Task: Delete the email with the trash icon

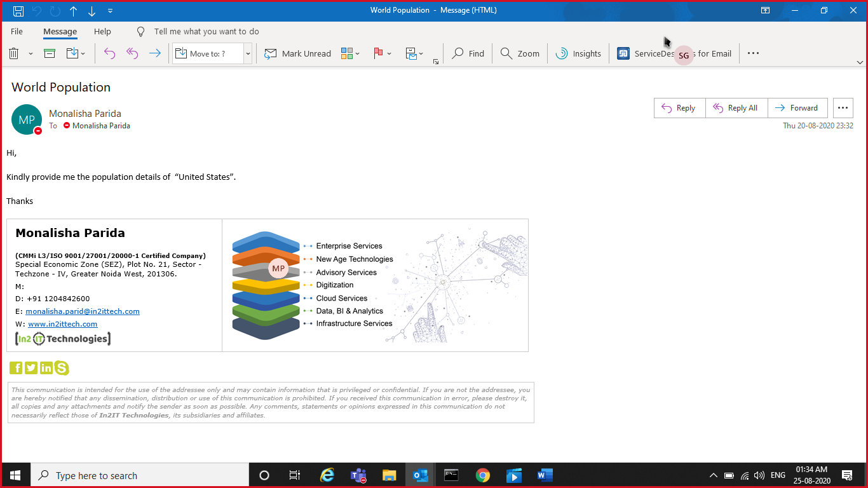Action: tap(14, 53)
